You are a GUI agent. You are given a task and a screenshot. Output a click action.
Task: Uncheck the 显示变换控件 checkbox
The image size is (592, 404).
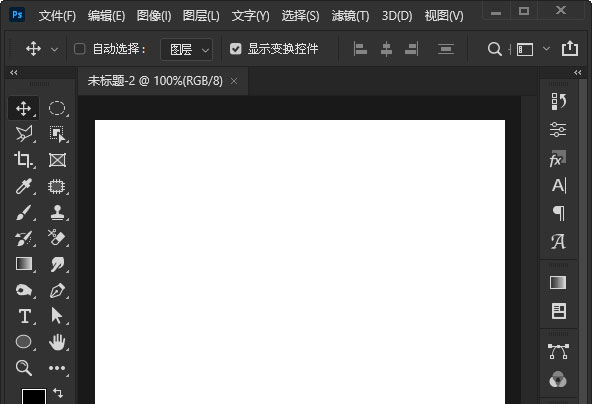236,49
